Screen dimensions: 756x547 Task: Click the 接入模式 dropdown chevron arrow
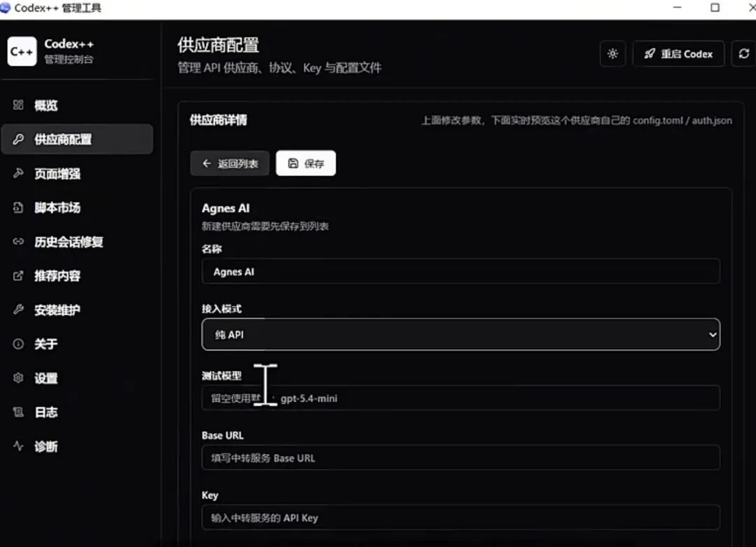coord(713,334)
